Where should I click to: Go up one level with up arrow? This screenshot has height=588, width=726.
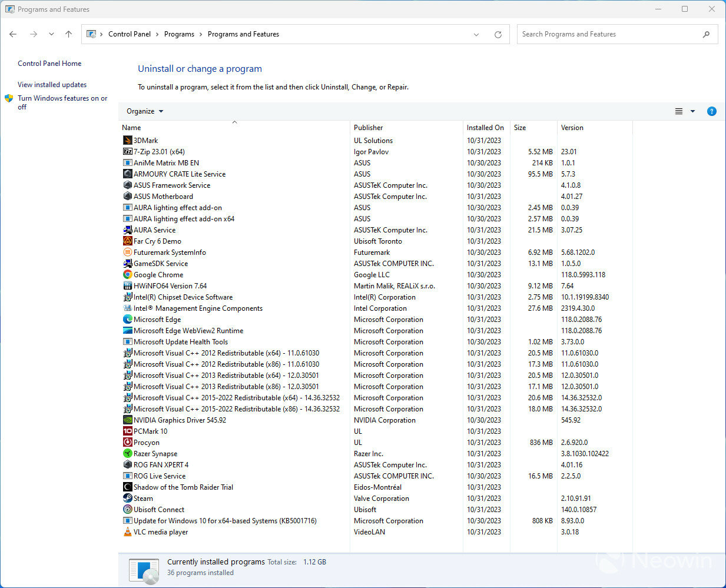68,34
